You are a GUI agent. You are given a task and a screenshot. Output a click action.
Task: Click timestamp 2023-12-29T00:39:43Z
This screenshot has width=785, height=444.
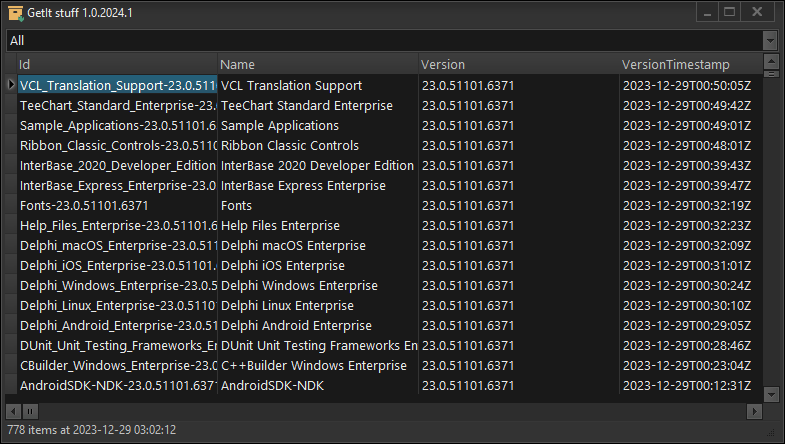tap(687, 166)
